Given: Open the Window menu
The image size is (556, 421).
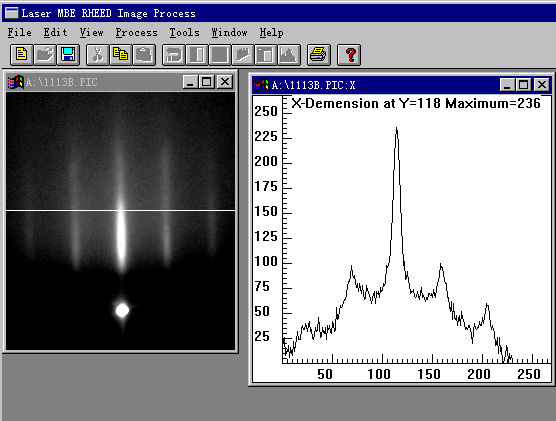Looking at the screenshot, I should pyautogui.click(x=229, y=33).
